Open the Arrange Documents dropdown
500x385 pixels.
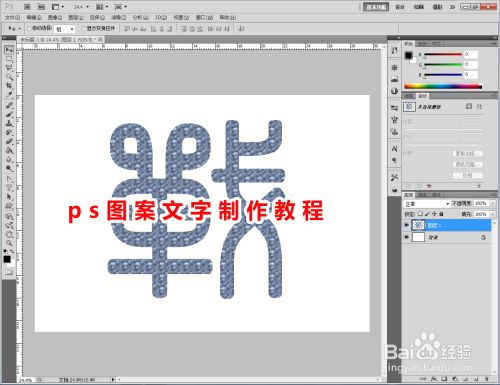[x=102, y=7]
